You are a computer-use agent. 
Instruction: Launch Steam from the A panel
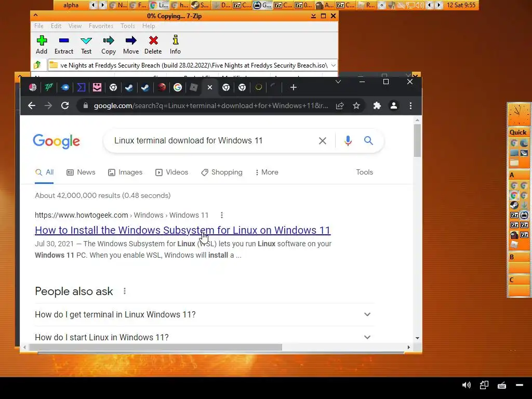(x=514, y=205)
